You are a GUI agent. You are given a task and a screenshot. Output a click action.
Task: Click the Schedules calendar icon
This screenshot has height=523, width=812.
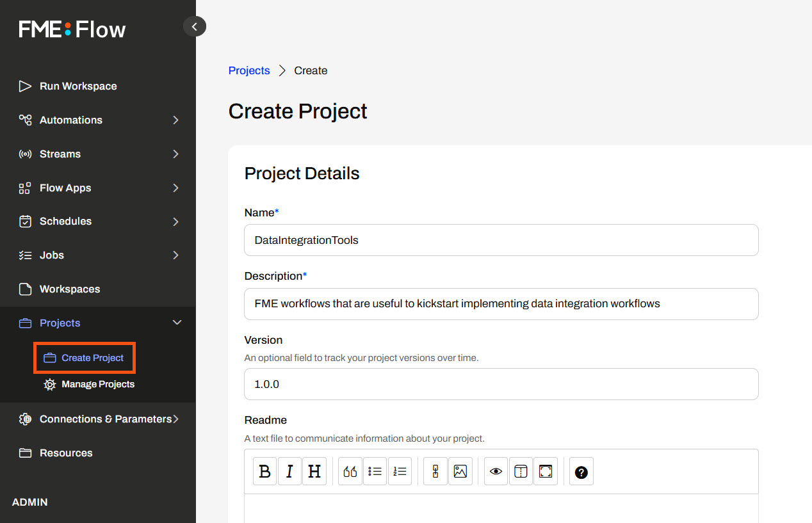25,221
